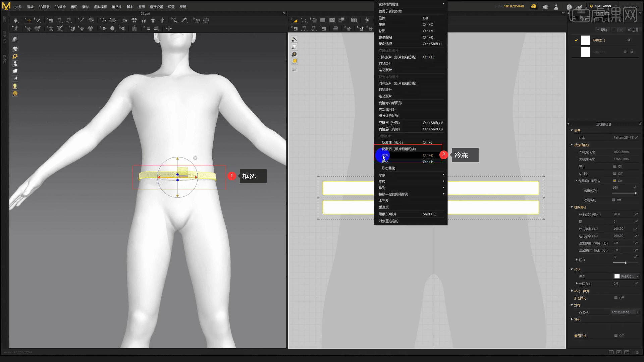Click the FABRIC 1 color swatch
The width and height of the screenshot is (644, 362).
click(x=585, y=40)
